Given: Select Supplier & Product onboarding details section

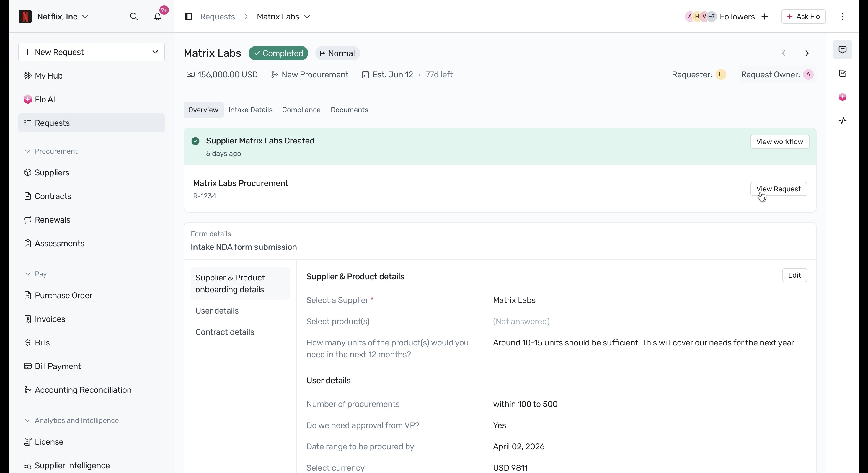Looking at the screenshot, I should [x=240, y=283].
